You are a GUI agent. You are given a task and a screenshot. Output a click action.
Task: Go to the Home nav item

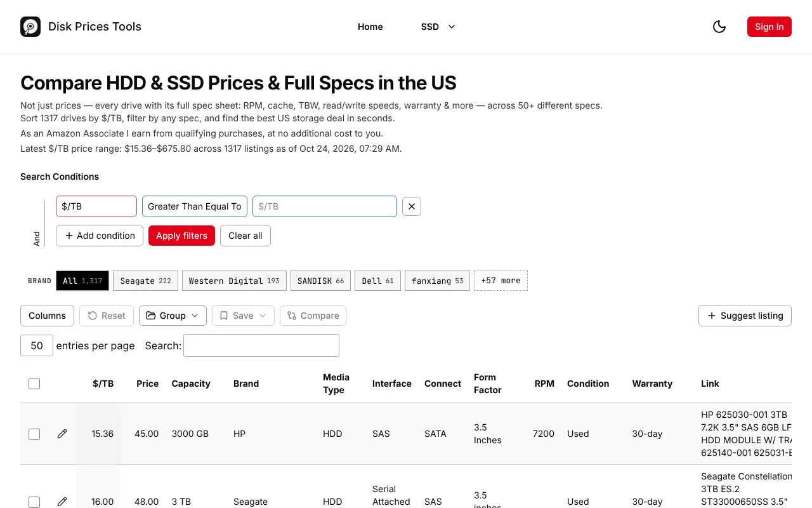click(x=370, y=27)
